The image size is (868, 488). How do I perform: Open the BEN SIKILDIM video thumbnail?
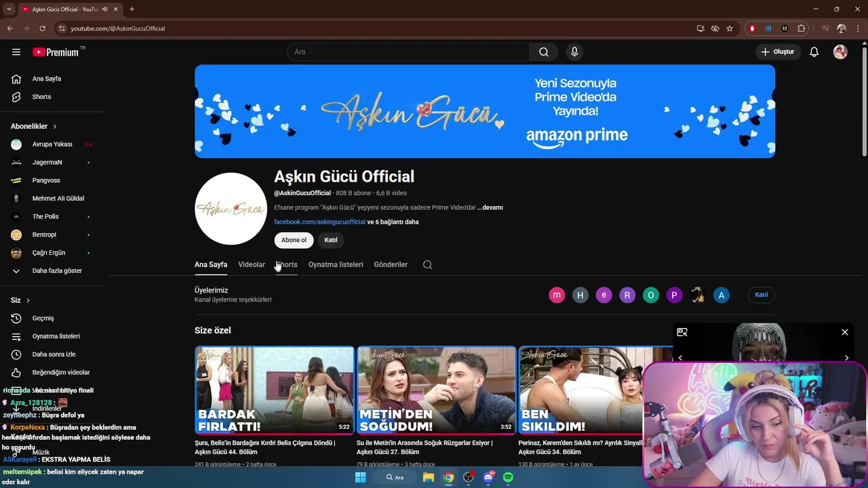580,390
